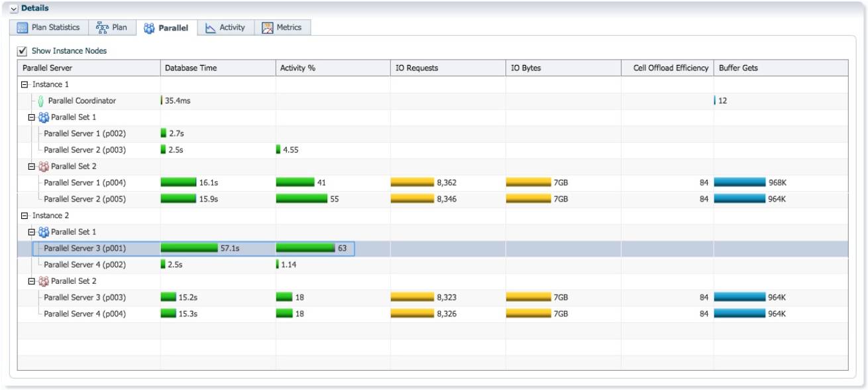Select Parallel Server 1 (p002) row
The width and height of the screenshot is (868, 390).
point(433,133)
